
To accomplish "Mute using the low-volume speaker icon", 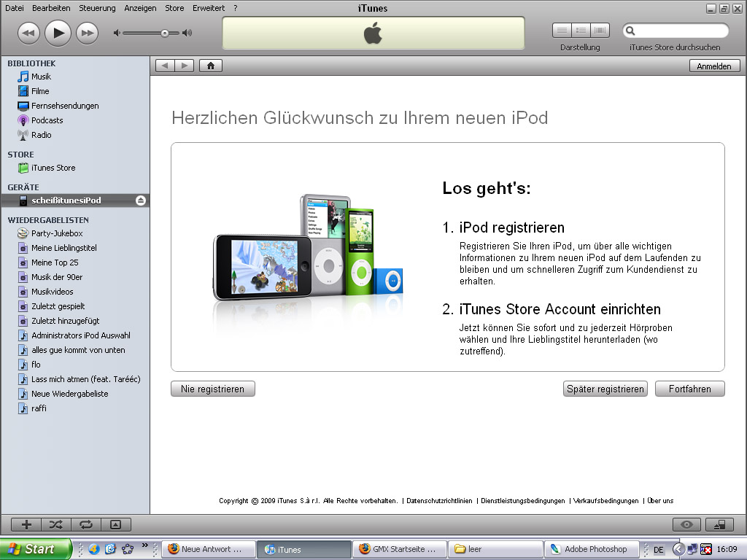I will 117,33.
